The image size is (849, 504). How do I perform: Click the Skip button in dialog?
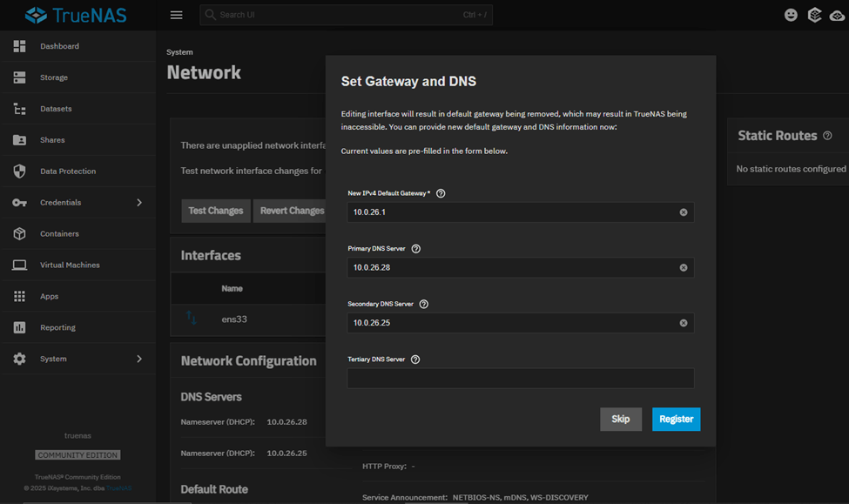(620, 419)
